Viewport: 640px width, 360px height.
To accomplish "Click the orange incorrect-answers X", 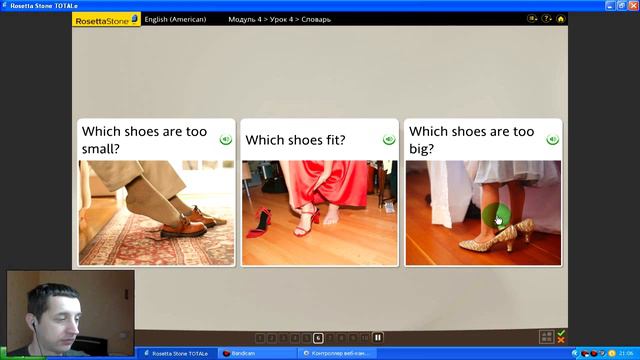I will [x=561, y=340].
